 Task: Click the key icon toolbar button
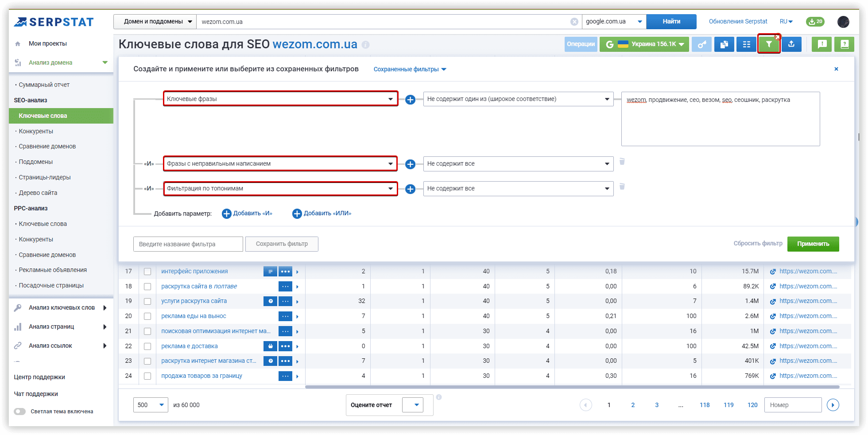coord(701,44)
